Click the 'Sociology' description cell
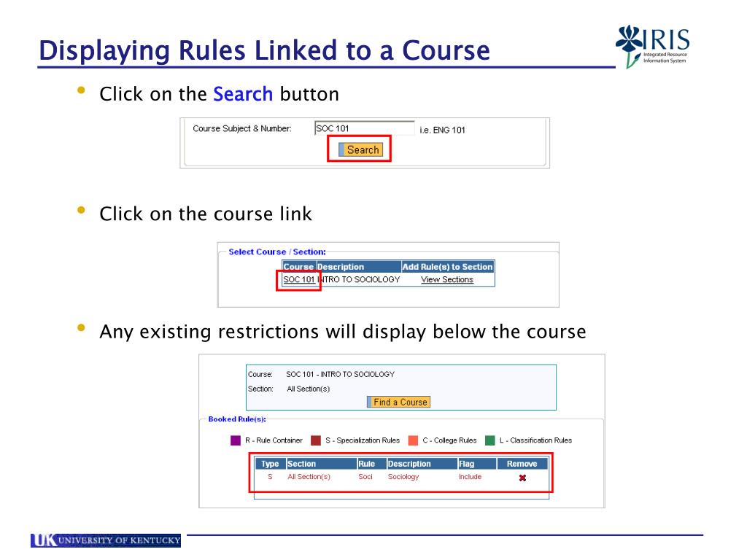 [403, 477]
